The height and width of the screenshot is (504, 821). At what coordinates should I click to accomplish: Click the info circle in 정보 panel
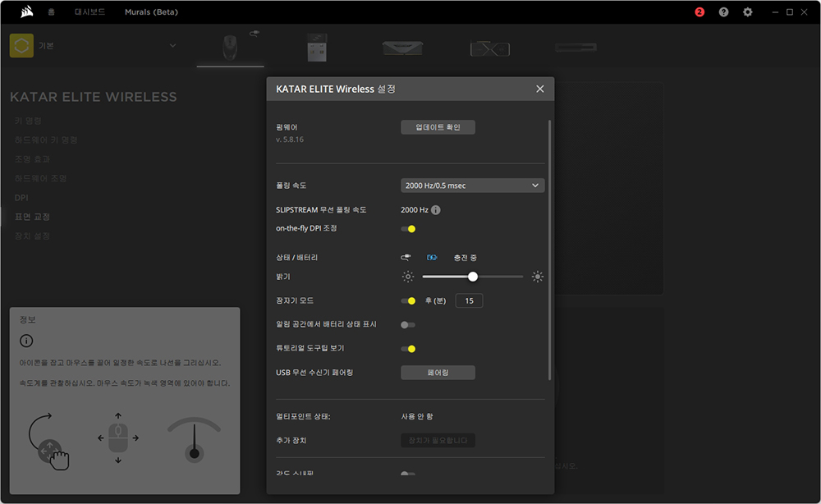pos(26,341)
